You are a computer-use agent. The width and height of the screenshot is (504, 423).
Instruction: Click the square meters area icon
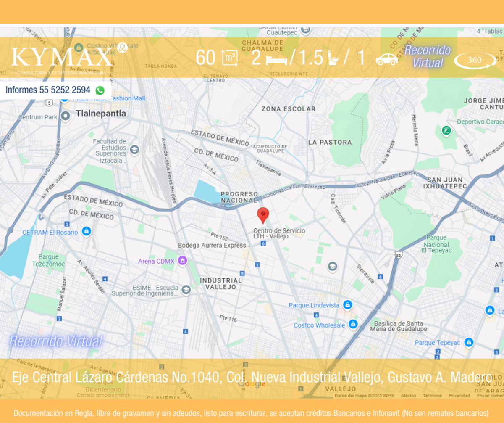tap(230, 58)
